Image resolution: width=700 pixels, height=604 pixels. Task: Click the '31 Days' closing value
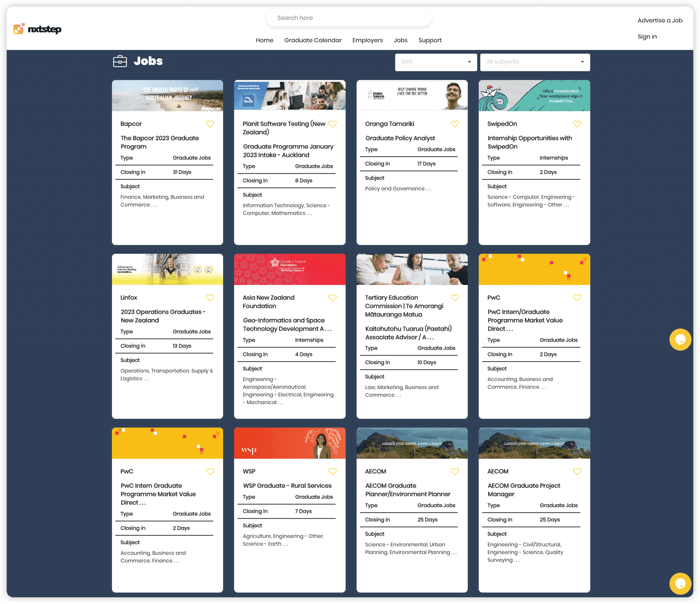182,172
